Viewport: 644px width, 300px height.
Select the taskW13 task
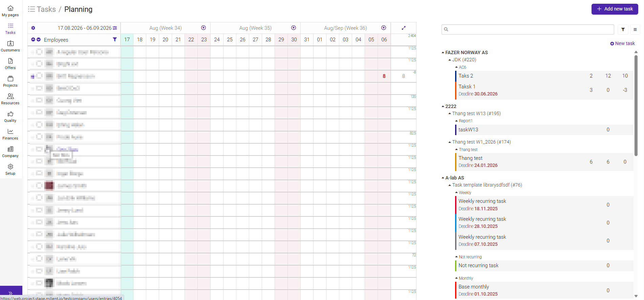[x=544, y=130]
